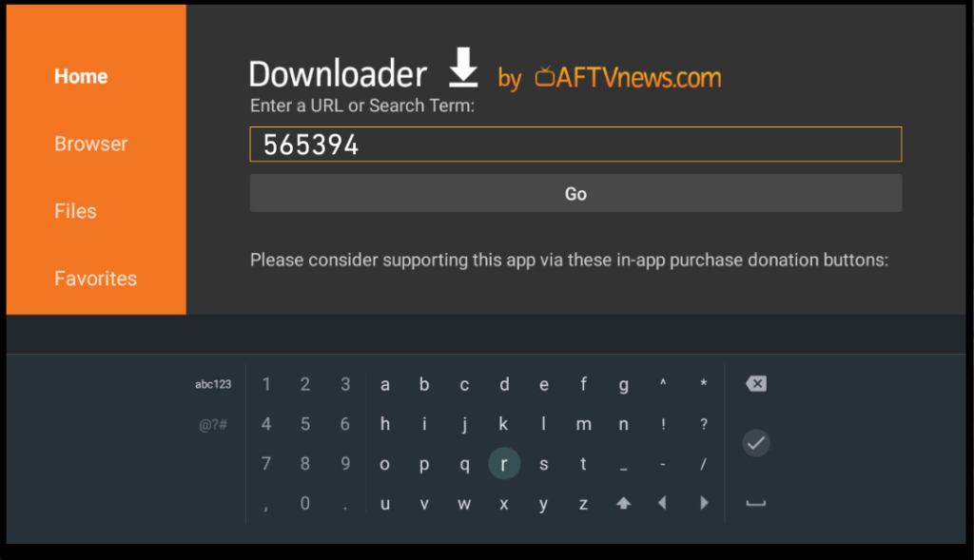The image size is (974, 560).
Task: Open the Browser menu item
Action: (90, 144)
